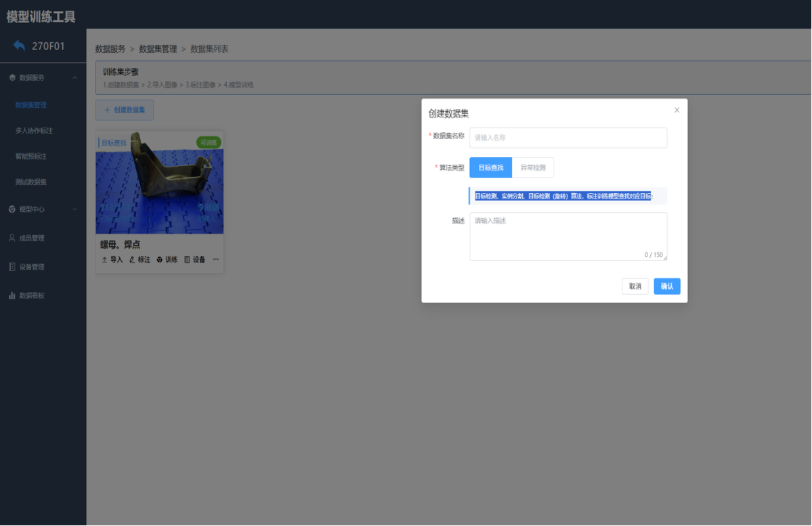Click the 模型中心 icon in sidebar

click(x=12, y=209)
